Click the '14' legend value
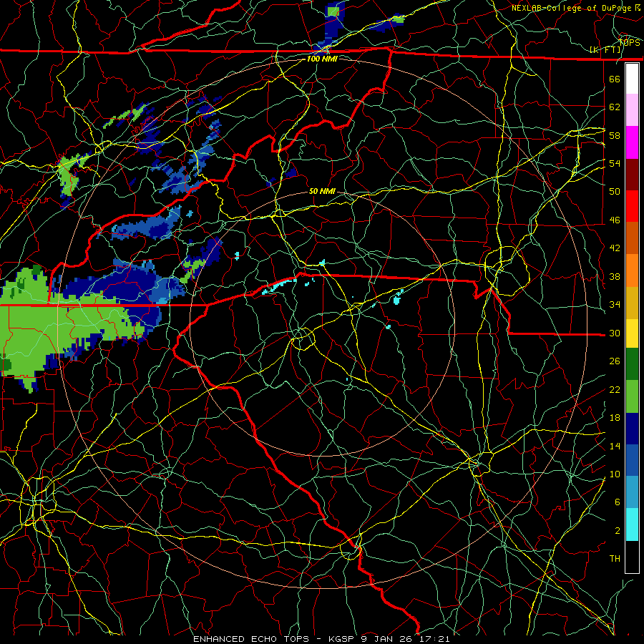The height and width of the screenshot is (644, 644). 615,446
